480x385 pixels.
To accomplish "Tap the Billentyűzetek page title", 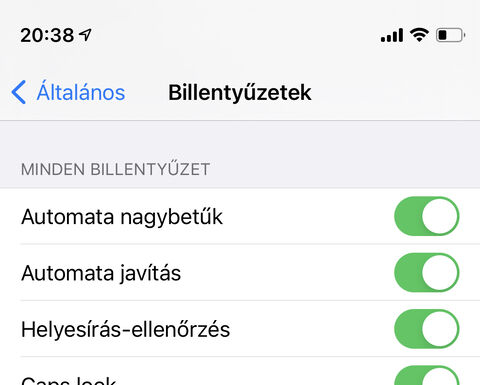I will pyautogui.click(x=240, y=92).
